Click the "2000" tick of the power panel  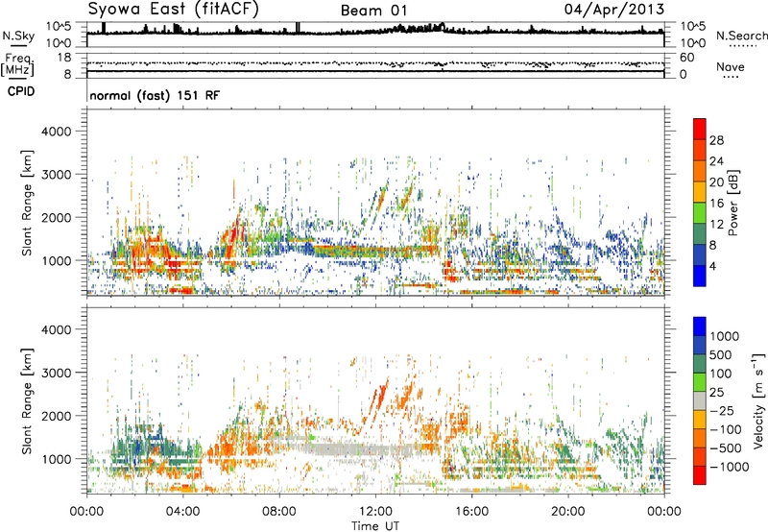(56, 217)
